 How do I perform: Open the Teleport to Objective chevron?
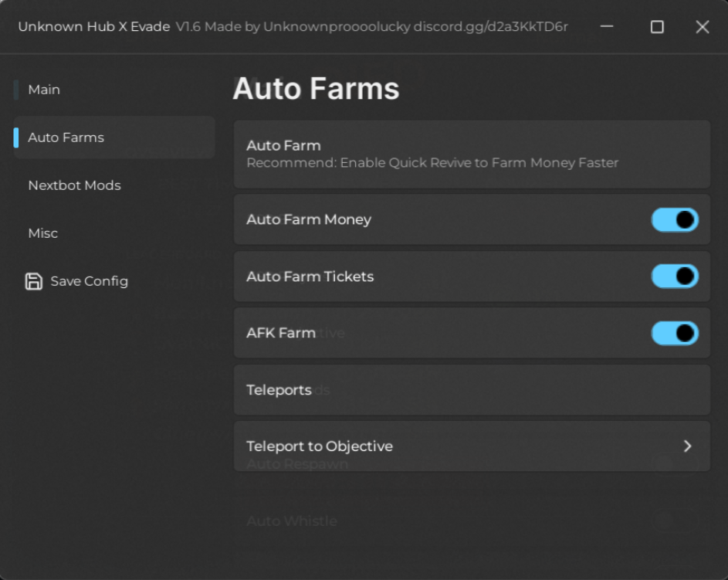coord(688,446)
